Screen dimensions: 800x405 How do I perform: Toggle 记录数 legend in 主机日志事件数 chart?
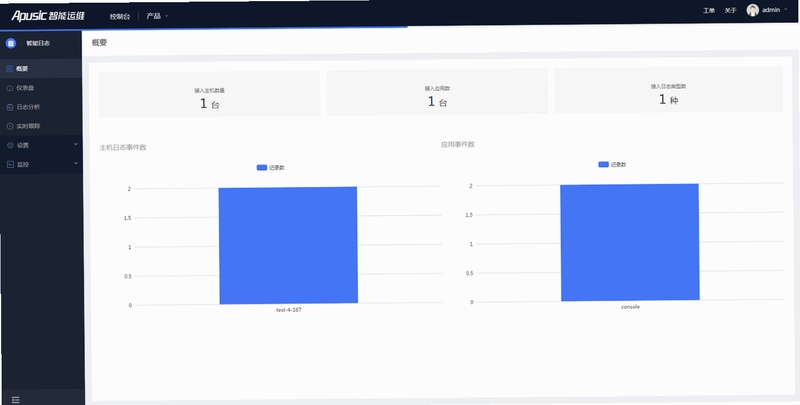pyautogui.click(x=270, y=167)
